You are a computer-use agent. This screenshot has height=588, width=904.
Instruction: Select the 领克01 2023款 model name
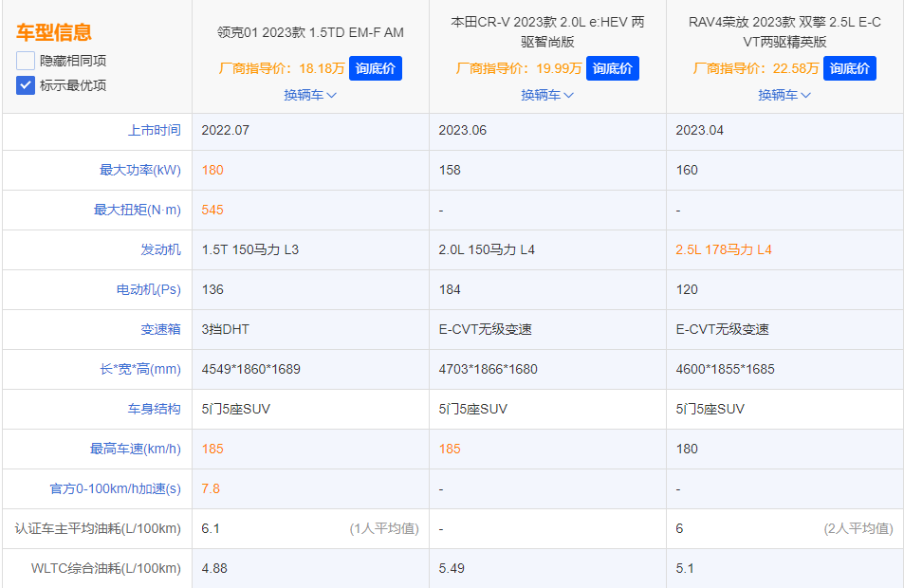coord(310,32)
